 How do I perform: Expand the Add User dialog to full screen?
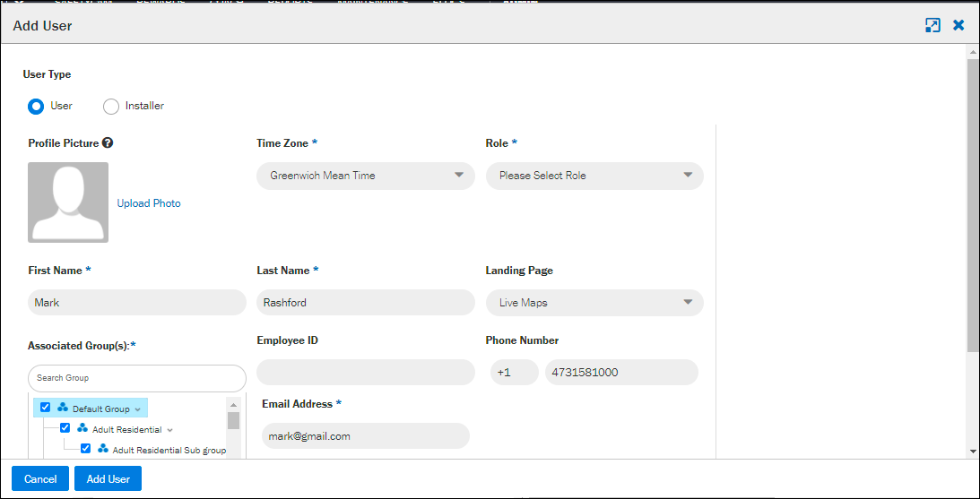click(932, 25)
